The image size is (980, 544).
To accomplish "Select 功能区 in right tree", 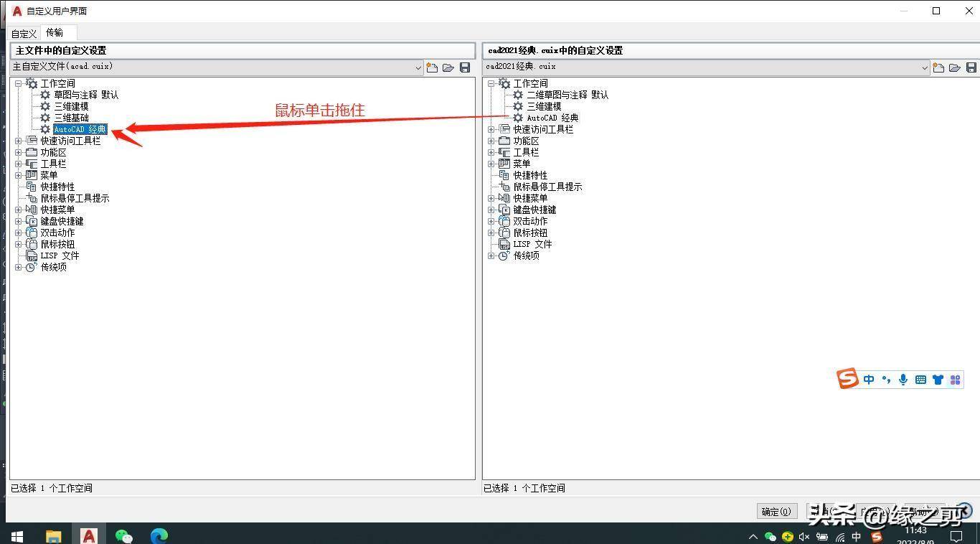I will 526,141.
